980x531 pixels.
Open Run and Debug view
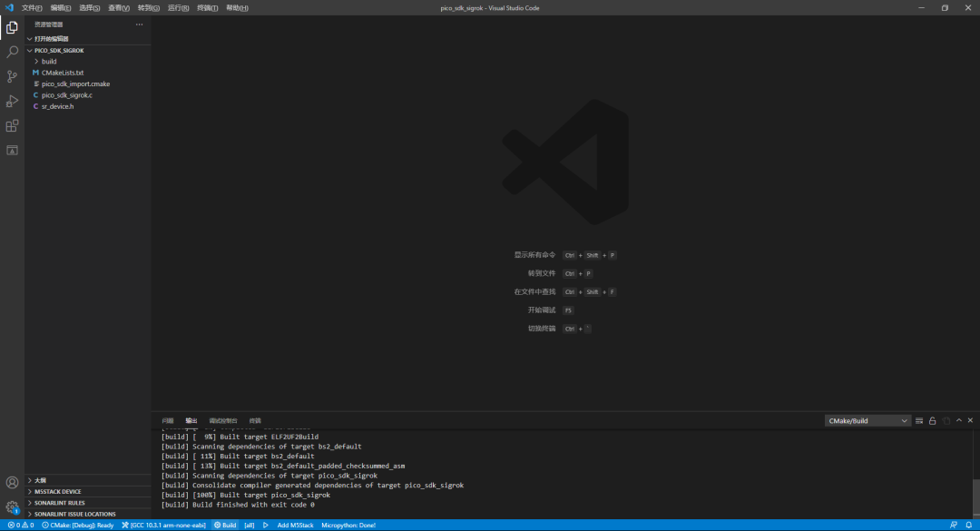(x=12, y=101)
